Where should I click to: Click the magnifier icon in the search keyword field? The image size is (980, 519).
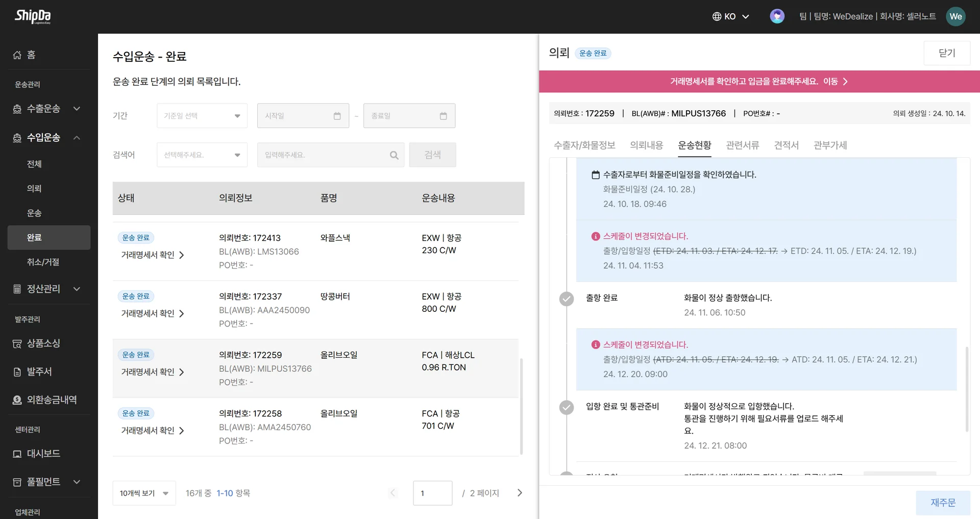pos(394,155)
